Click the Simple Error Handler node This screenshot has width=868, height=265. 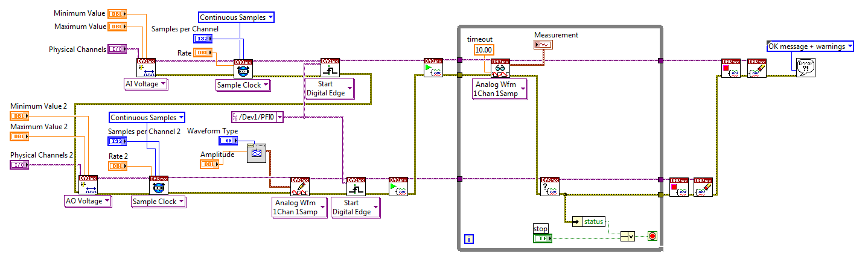pos(805,67)
